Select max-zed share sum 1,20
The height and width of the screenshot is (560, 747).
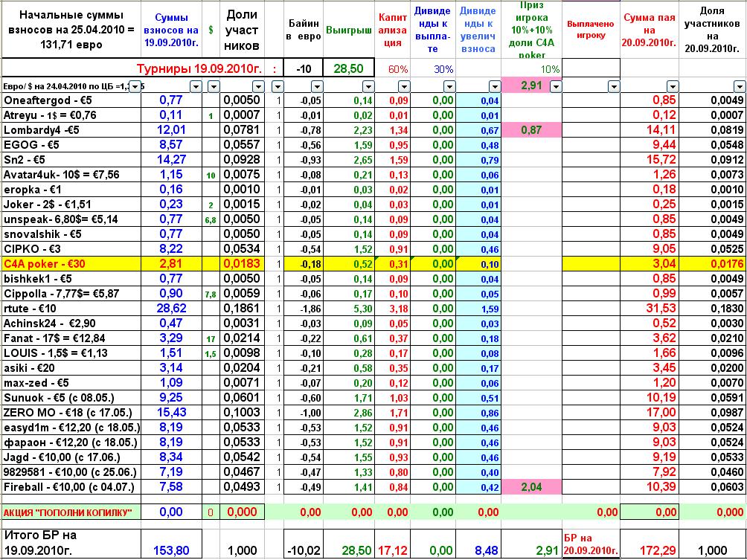[x=650, y=382]
